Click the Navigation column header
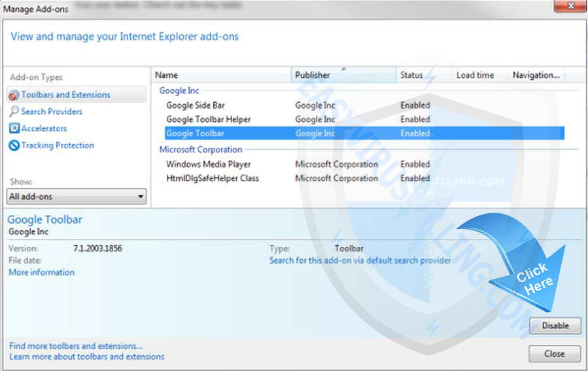 pyautogui.click(x=536, y=75)
